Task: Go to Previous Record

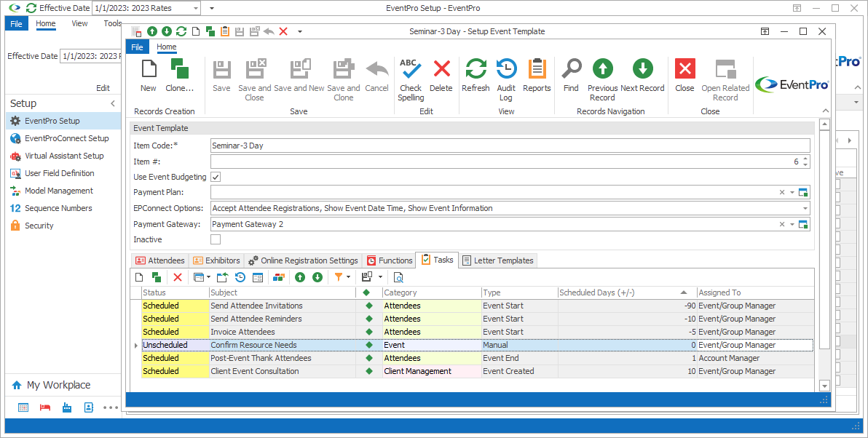Action: pos(602,69)
